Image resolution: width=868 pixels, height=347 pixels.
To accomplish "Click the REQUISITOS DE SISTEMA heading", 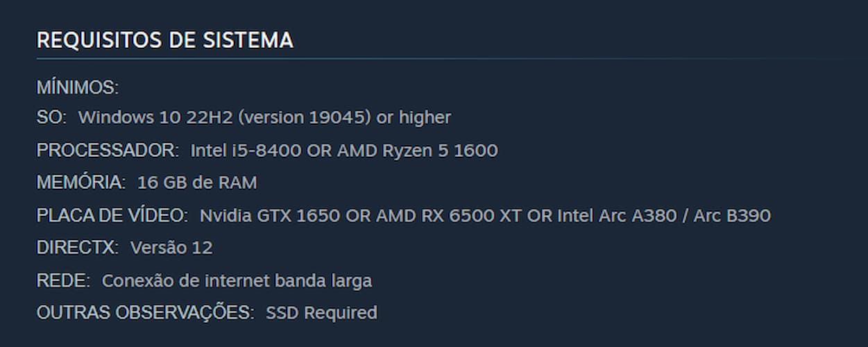I will coord(164,40).
